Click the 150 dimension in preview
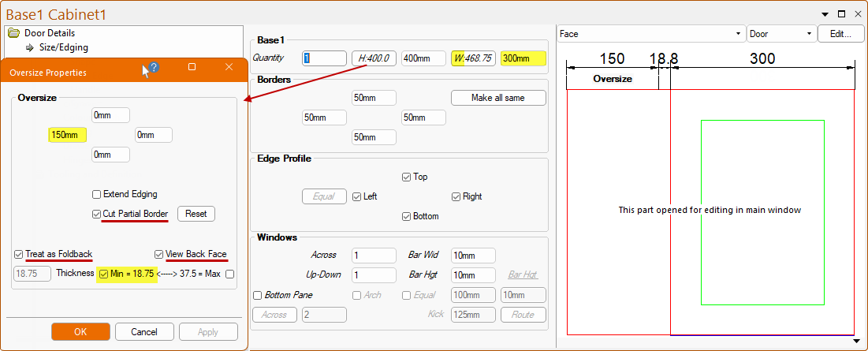868x351 pixels. 613,58
